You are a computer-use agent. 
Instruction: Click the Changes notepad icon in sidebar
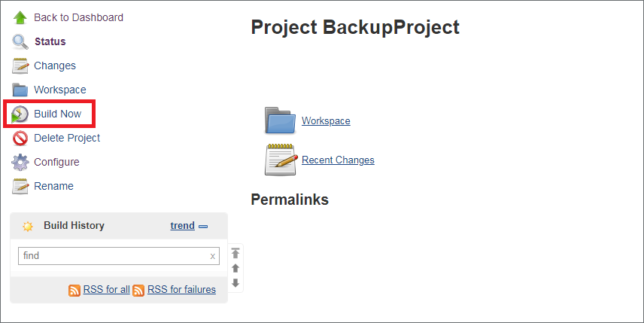(x=20, y=66)
